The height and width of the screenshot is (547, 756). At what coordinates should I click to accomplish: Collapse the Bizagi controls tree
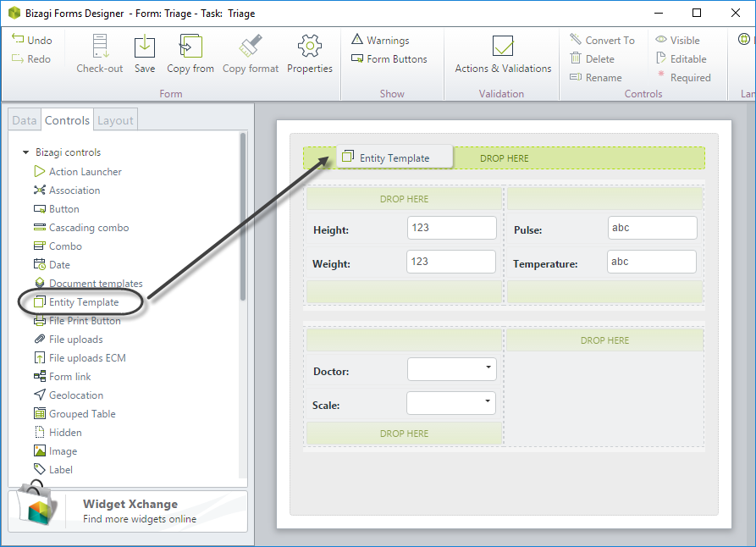(x=25, y=152)
